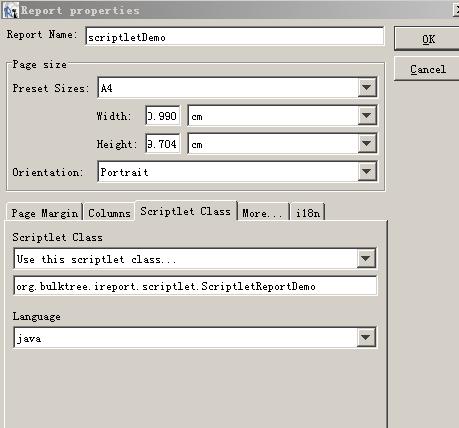The height and width of the screenshot is (428, 459).
Task: Open the More... tab
Action: (x=263, y=212)
